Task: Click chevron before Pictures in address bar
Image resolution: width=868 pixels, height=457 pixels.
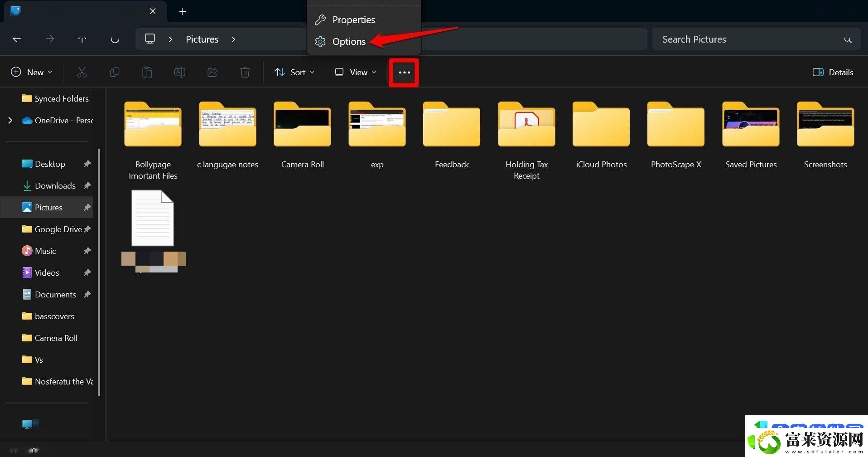Action: click(x=170, y=39)
